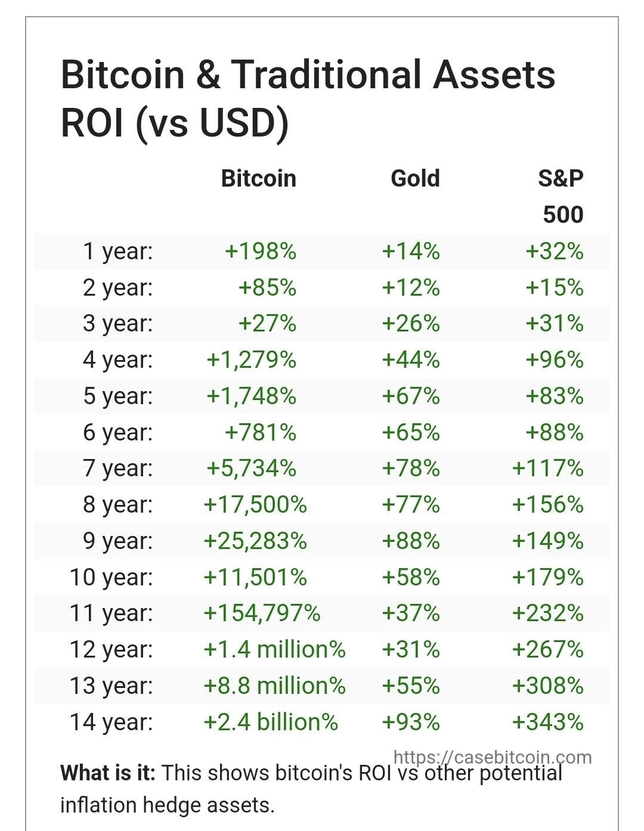The width and height of the screenshot is (644, 831).
Task: Click S&P 500 2 year +15% value
Action: coord(555,287)
